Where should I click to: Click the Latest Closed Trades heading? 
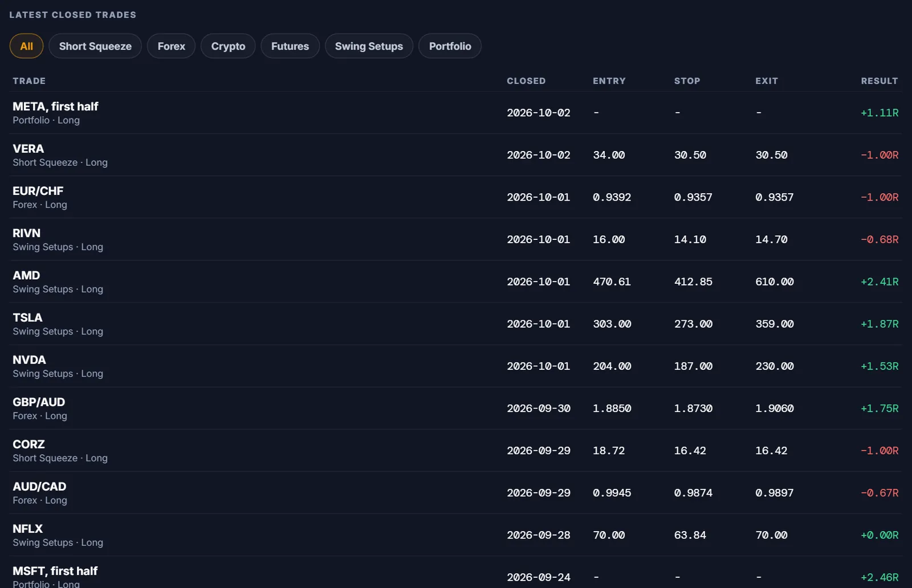point(73,15)
